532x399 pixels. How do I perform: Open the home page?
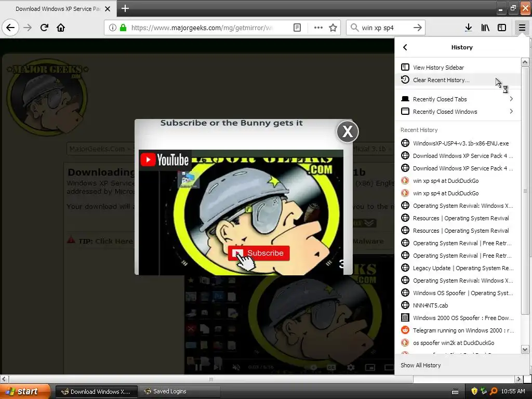pos(61,28)
